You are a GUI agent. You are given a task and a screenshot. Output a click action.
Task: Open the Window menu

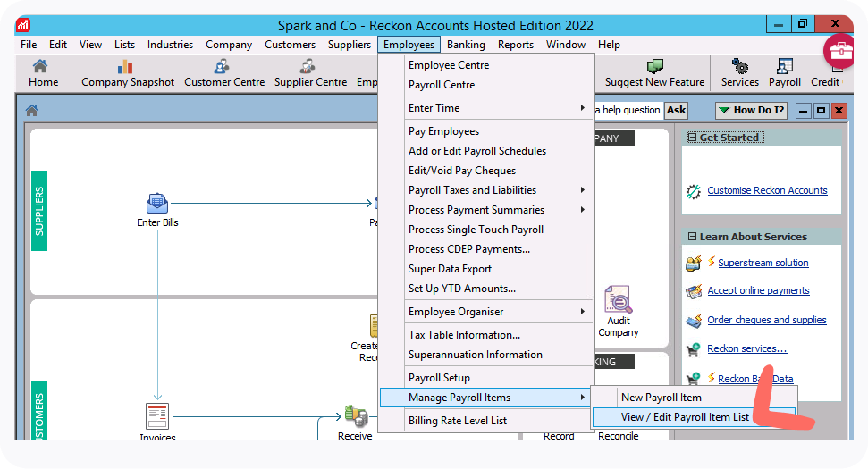[x=566, y=45]
